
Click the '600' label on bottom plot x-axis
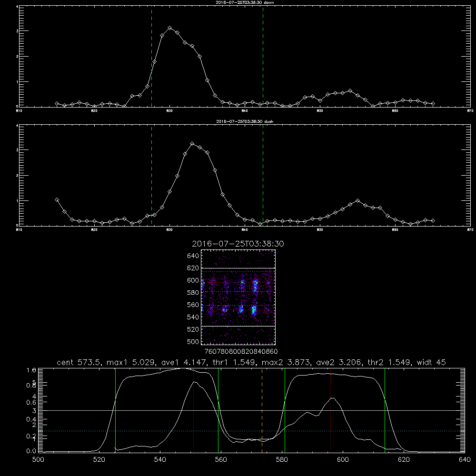(343, 460)
